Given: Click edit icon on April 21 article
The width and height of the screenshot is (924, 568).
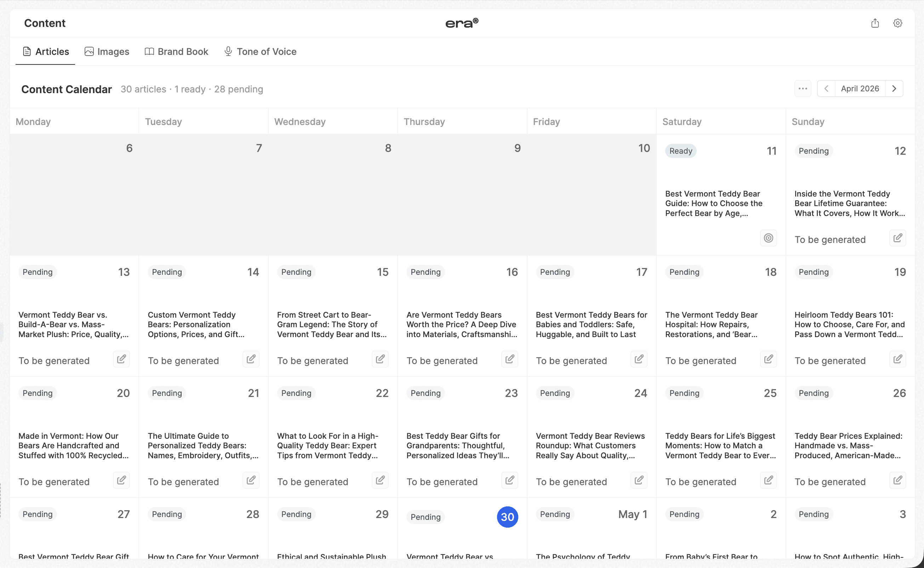Looking at the screenshot, I should tap(251, 480).
